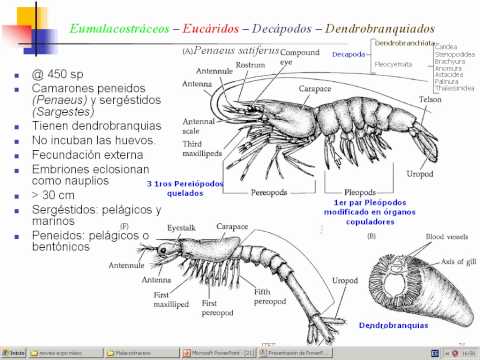Open the Inicio start button
The image size is (480, 360).
coord(13,353)
